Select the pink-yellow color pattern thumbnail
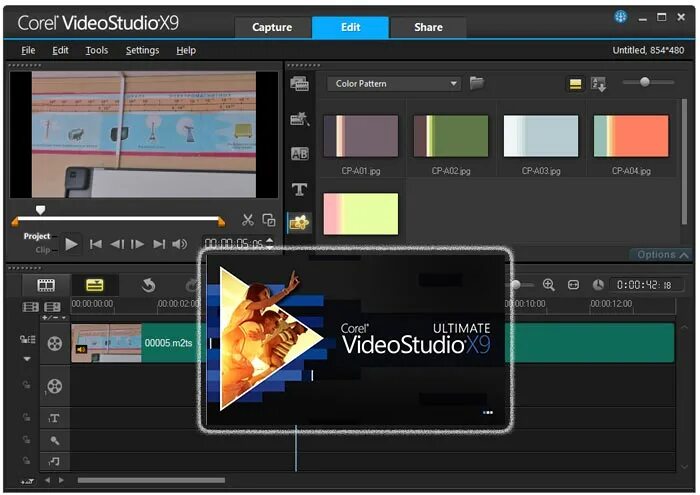Screen dimensions: 700x495 point(361,214)
